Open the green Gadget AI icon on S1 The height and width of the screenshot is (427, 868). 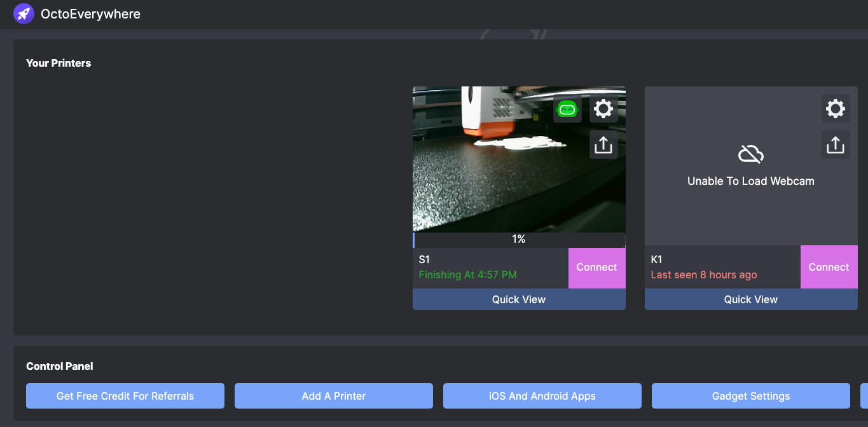567,109
